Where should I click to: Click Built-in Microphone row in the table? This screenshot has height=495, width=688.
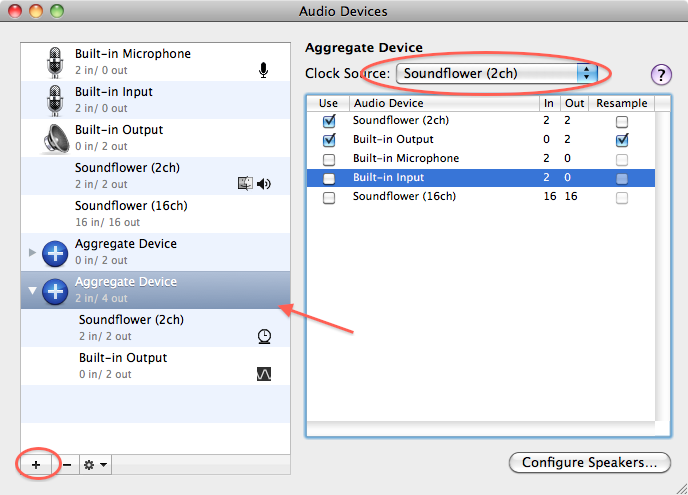pos(481,159)
